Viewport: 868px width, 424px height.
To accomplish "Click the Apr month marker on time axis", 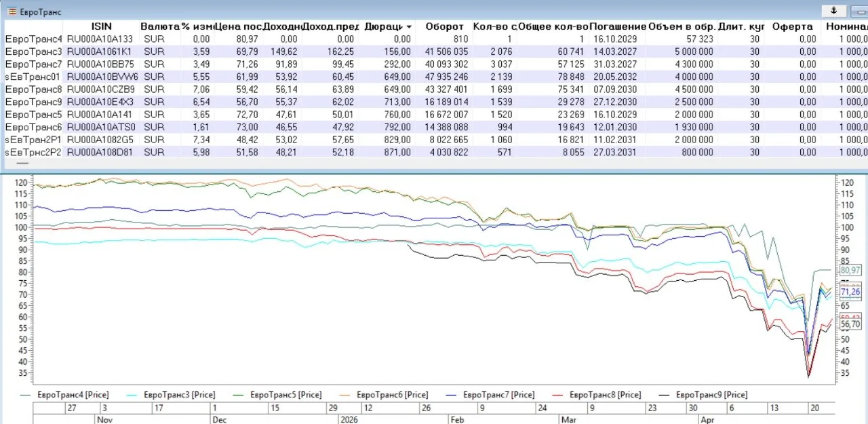I will coord(708,419).
